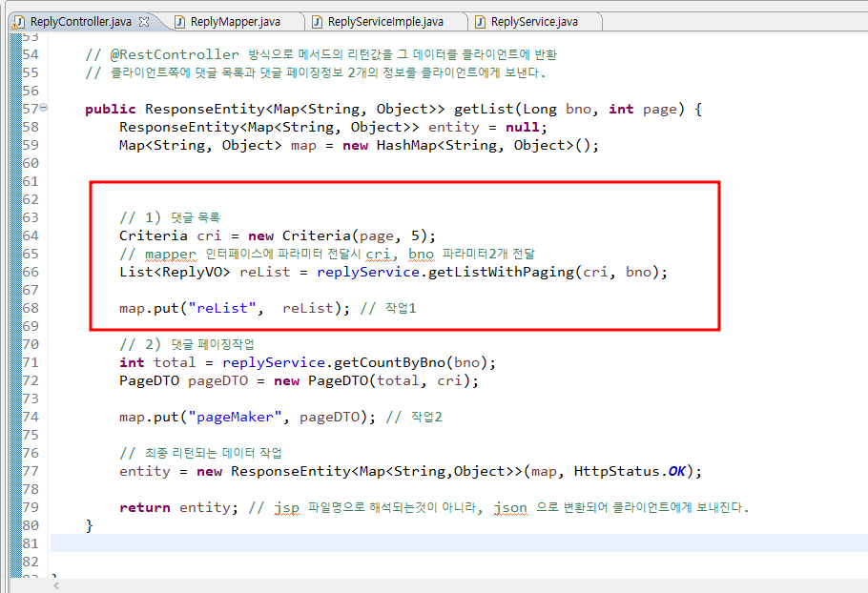Click HttpStatus.OK constant on line 77

tap(630, 471)
